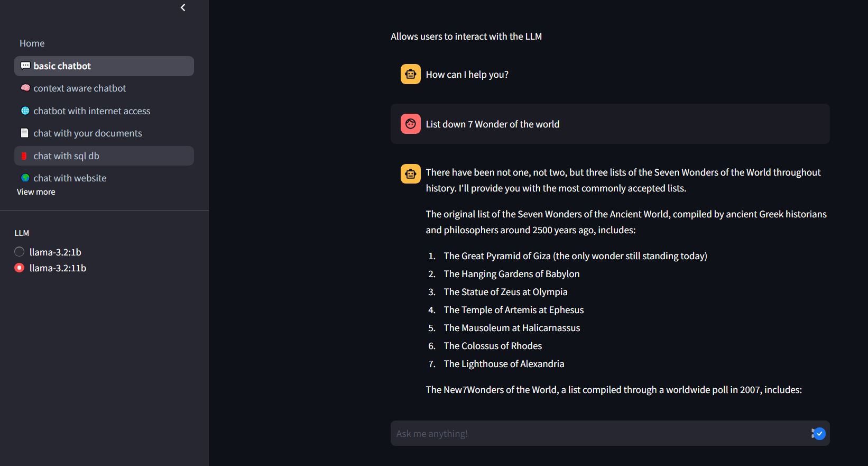Select the llama-3.2:1b model radio button
This screenshot has width=868, height=466.
pos(20,252)
